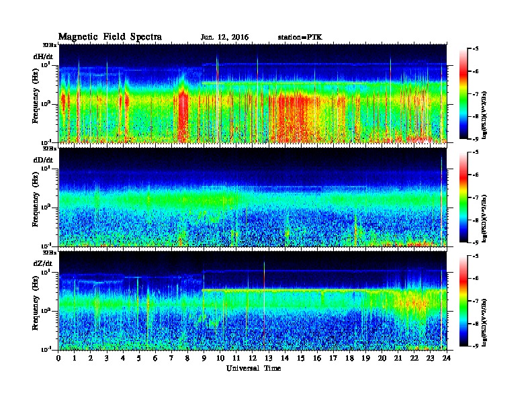Screen dimensions: 532x411
Task: Click the "Magnetic Field Spectra" title
Action: pyautogui.click(x=110, y=37)
